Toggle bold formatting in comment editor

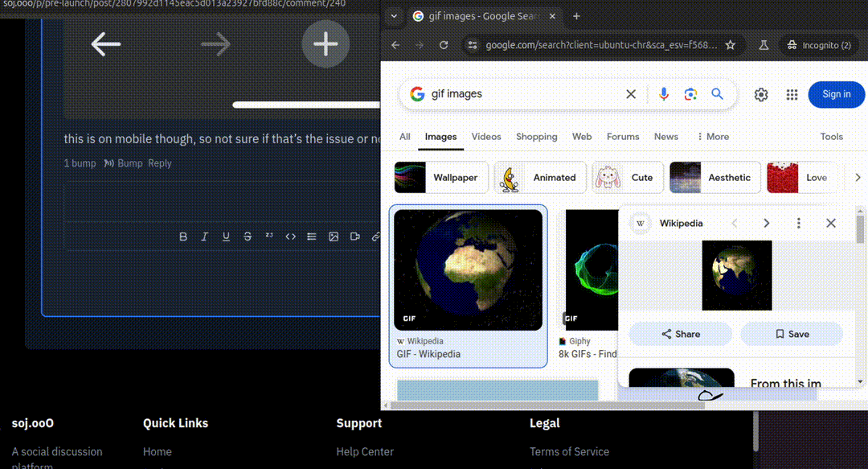point(183,237)
